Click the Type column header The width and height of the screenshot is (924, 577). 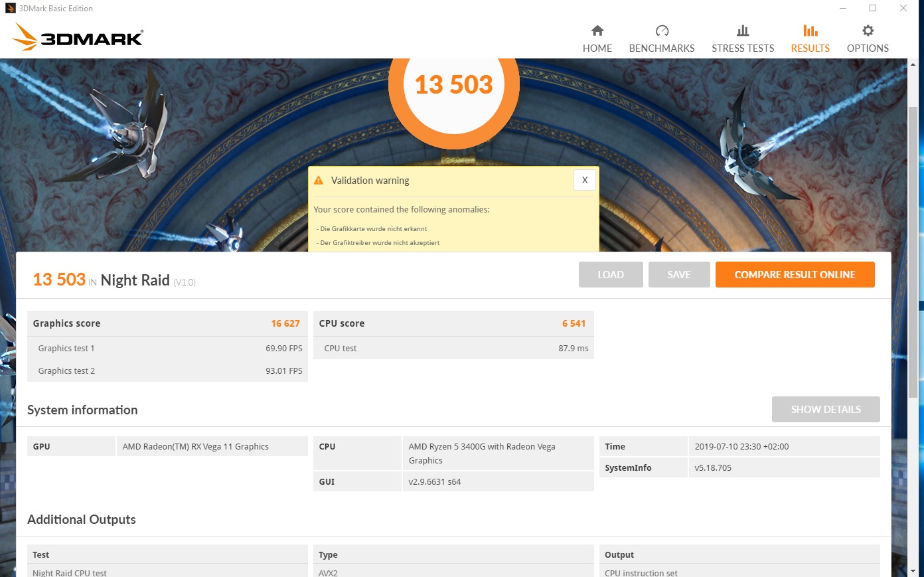pos(328,554)
